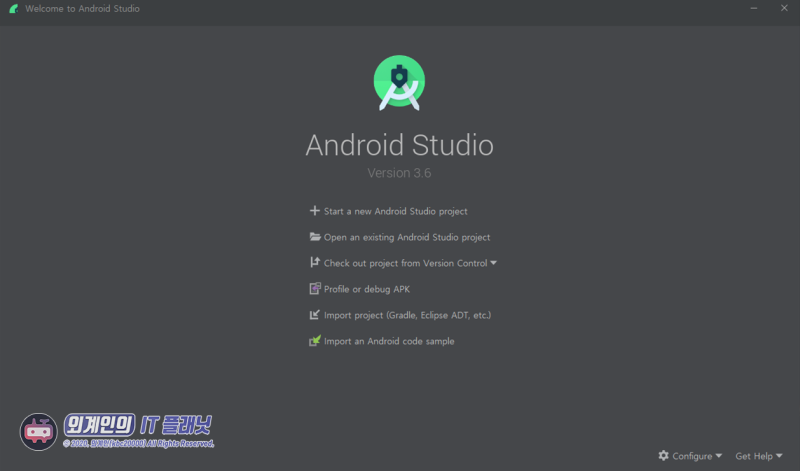Viewport: 800px width, 471px height.
Task: Expand the Version Control dropdown arrow
Action: click(x=493, y=263)
